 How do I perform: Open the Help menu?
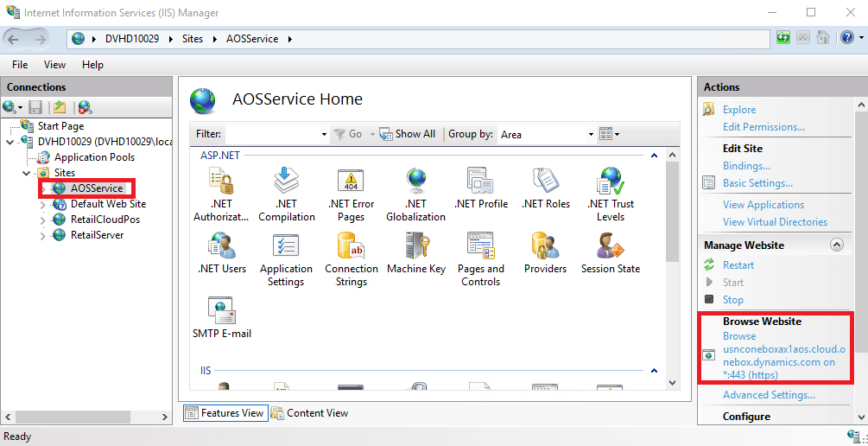click(93, 65)
